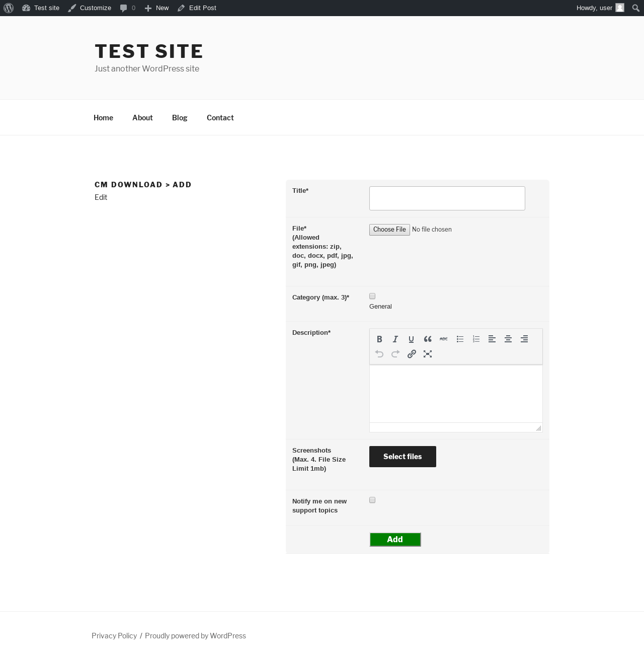Check the General category checkbox
Viewport: 644px width, 659px height.
pyautogui.click(x=372, y=296)
